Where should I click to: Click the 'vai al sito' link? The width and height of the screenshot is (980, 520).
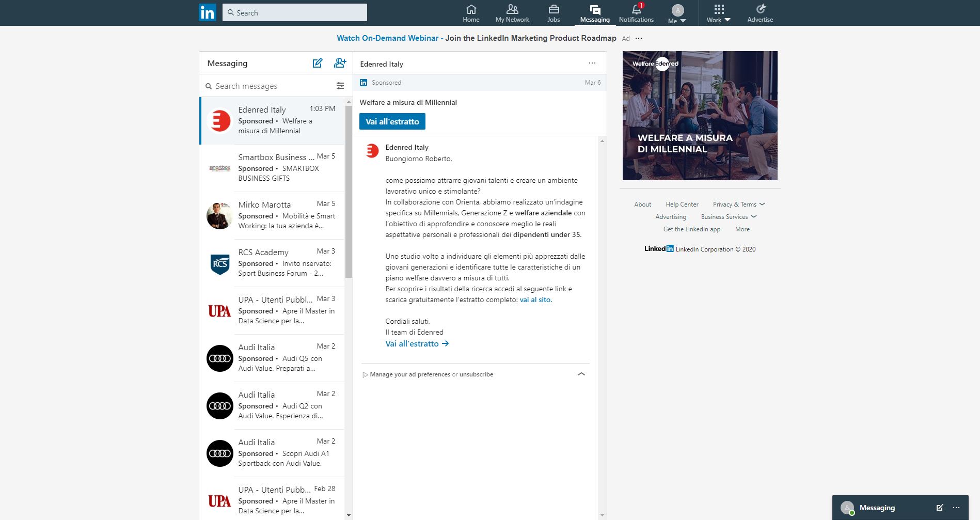pyautogui.click(x=535, y=300)
